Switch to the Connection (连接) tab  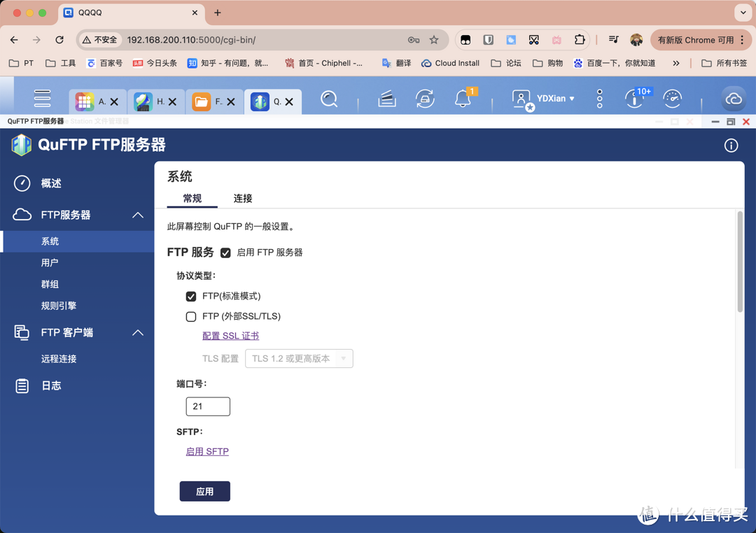click(243, 199)
